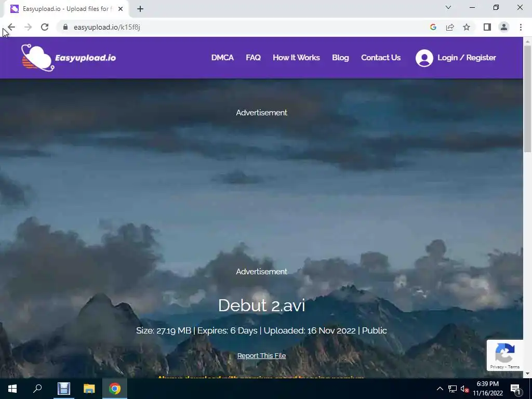Open Chrome profile avatar

click(x=504, y=27)
